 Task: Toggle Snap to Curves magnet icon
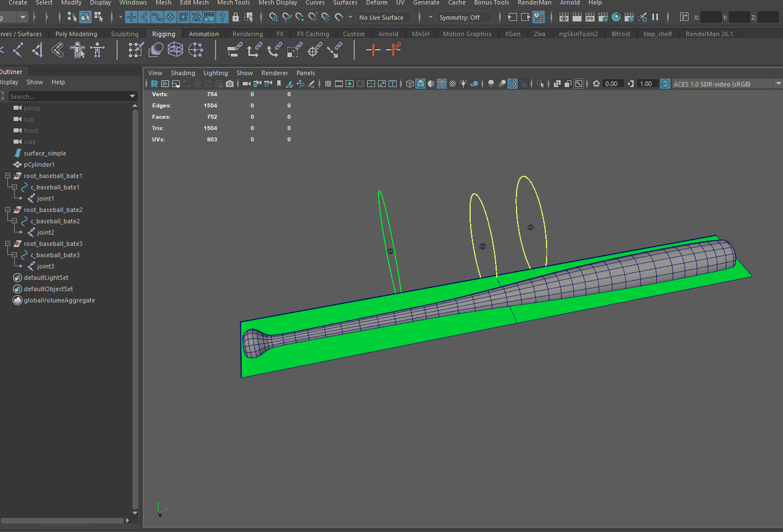287,18
